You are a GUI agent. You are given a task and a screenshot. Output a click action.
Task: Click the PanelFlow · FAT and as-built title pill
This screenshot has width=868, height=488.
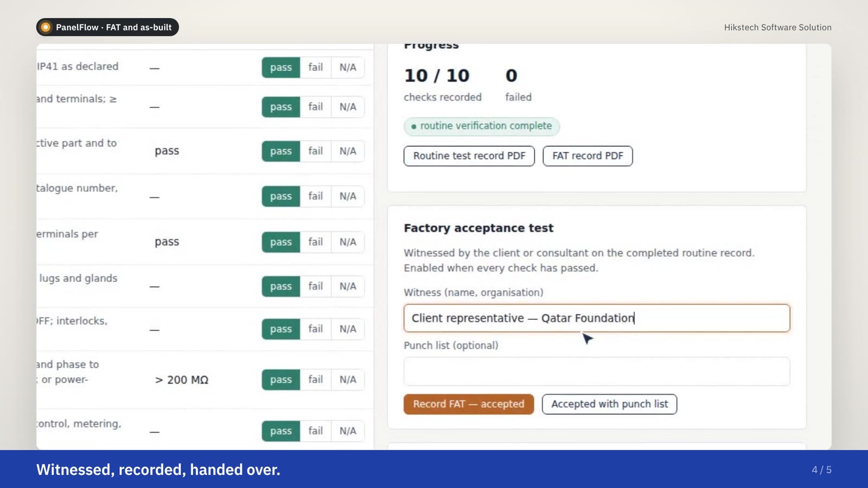(x=107, y=27)
